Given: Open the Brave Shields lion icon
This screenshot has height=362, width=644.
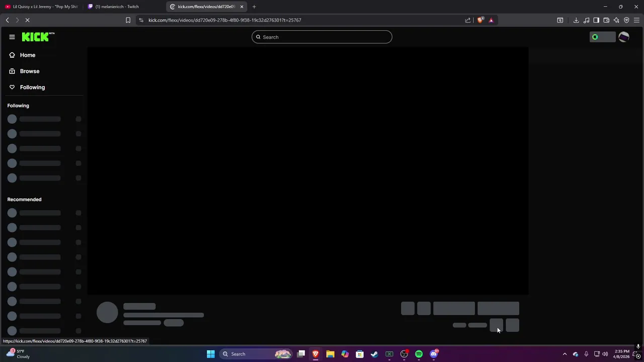Looking at the screenshot, I should click(480, 20).
